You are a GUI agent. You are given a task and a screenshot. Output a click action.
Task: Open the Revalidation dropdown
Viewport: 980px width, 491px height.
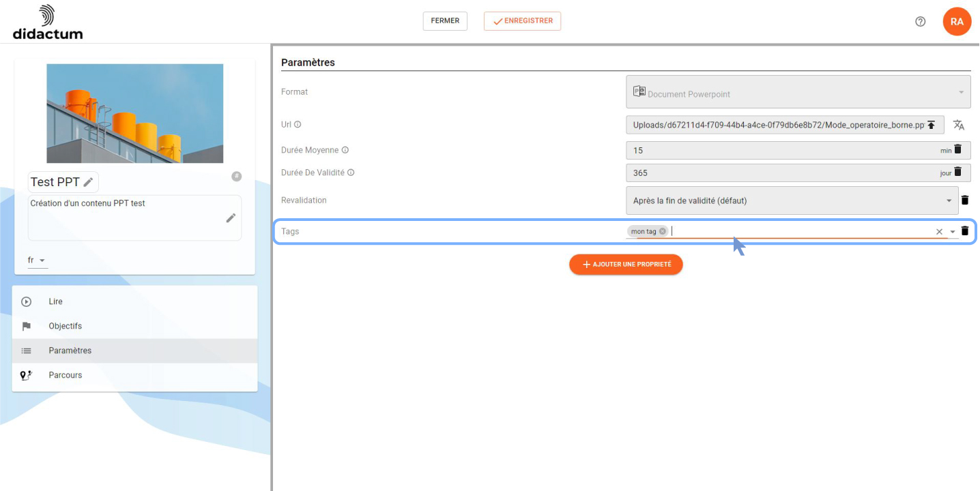pyautogui.click(x=949, y=201)
